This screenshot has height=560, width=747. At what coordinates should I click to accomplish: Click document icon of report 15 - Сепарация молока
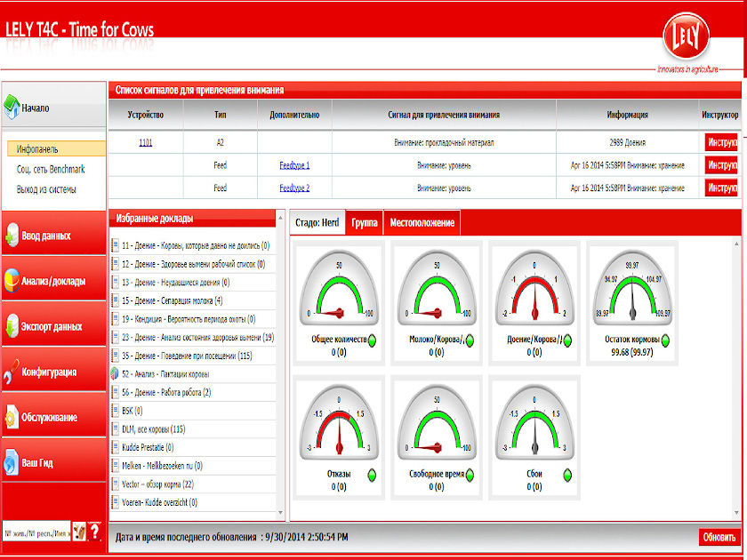click(115, 300)
